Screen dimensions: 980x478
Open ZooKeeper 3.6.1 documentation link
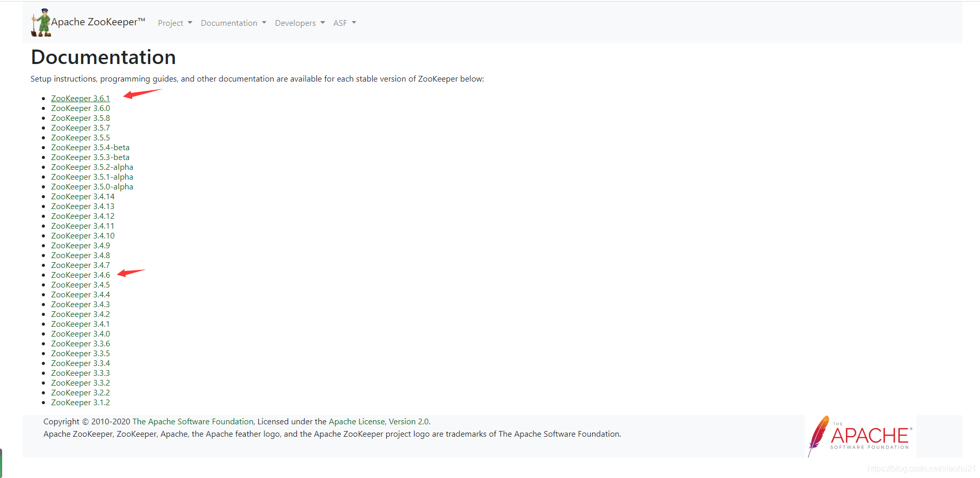point(81,99)
